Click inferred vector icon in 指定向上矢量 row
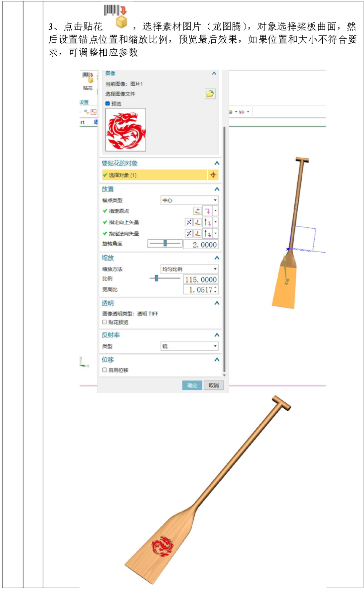 pos(208,222)
